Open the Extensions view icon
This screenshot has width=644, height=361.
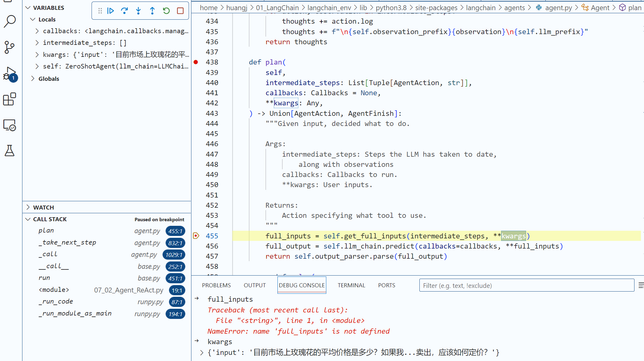pos(10,99)
